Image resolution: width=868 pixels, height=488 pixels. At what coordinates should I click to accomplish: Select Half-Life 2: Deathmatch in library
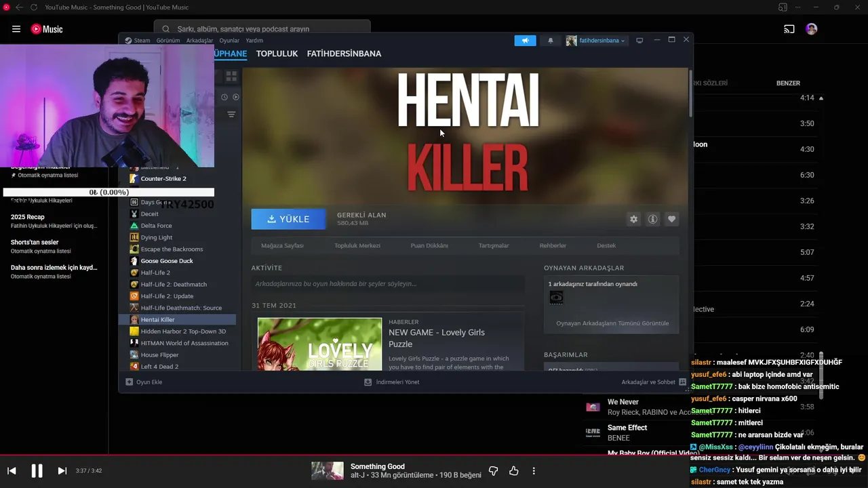[x=174, y=285]
